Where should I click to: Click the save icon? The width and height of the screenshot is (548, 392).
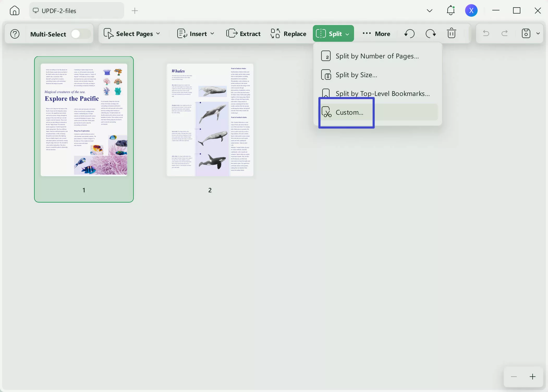tap(526, 33)
